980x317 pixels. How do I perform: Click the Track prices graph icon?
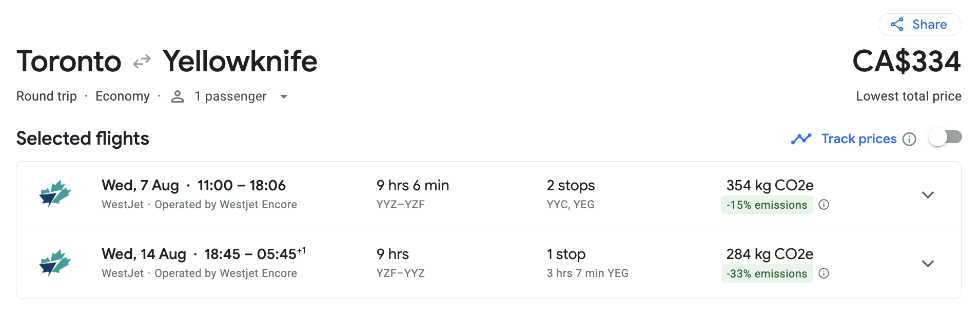coord(801,138)
